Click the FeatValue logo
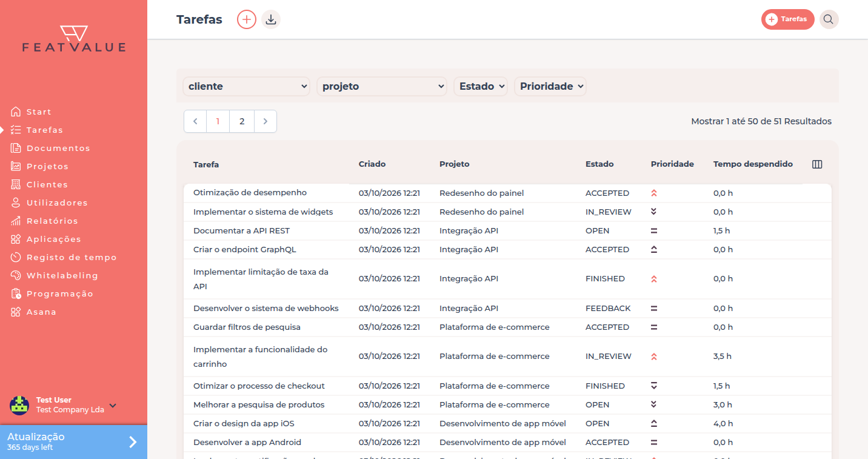 pyautogui.click(x=74, y=39)
